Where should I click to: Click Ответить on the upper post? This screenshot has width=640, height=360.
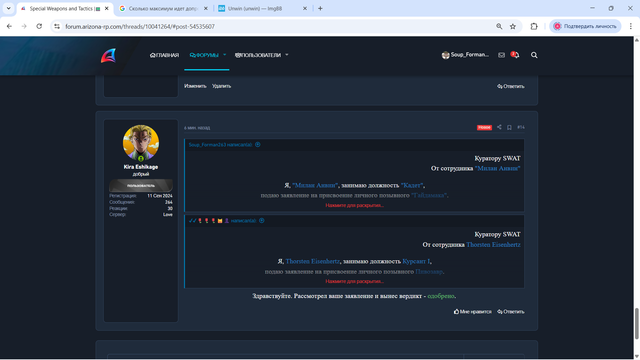tap(511, 86)
